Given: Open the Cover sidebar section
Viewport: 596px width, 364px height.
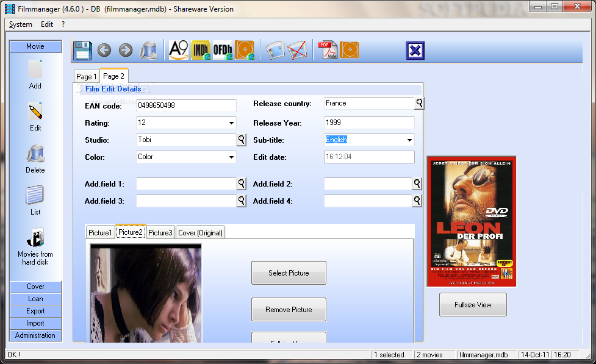Looking at the screenshot, I should (35, 287).
